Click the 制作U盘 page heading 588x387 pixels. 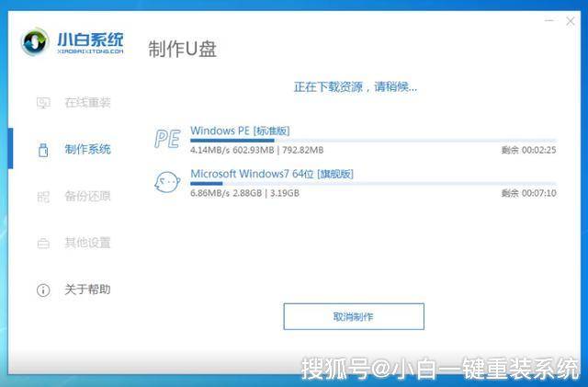[x=182, y=49]
